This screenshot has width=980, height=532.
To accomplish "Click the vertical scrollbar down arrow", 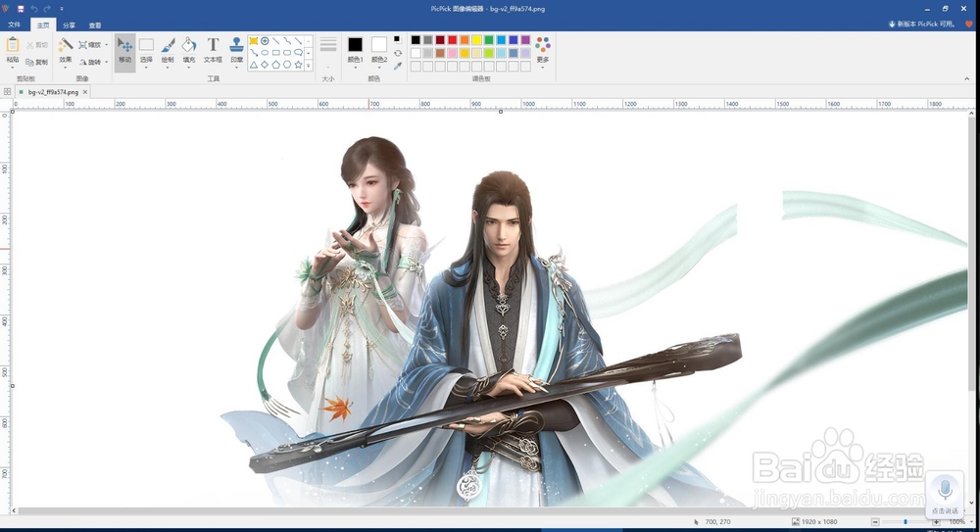I will click(x=971, y=502).
